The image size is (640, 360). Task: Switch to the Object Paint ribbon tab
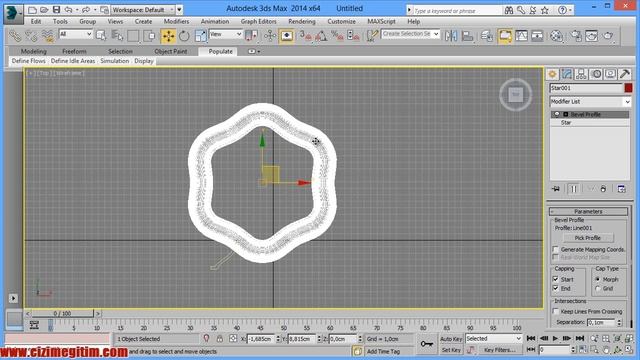point(171,51)
